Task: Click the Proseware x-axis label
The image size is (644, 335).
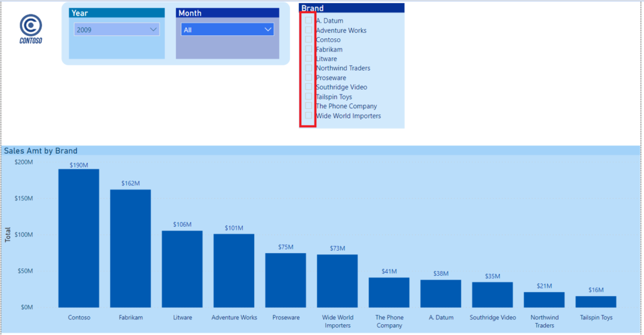Action: tap(286, 317)
